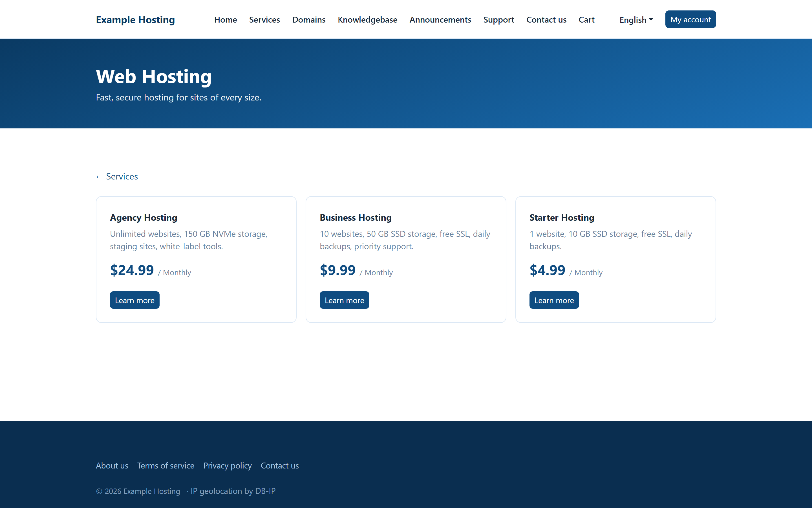Click the Starter Hosting description text

click(611, 240)
